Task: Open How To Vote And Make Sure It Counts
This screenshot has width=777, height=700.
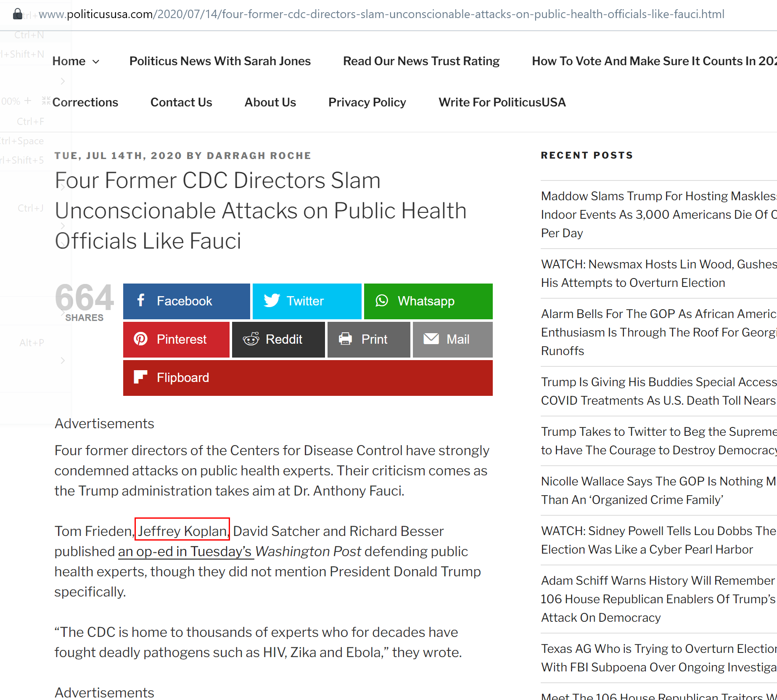Action: point(654,61)
